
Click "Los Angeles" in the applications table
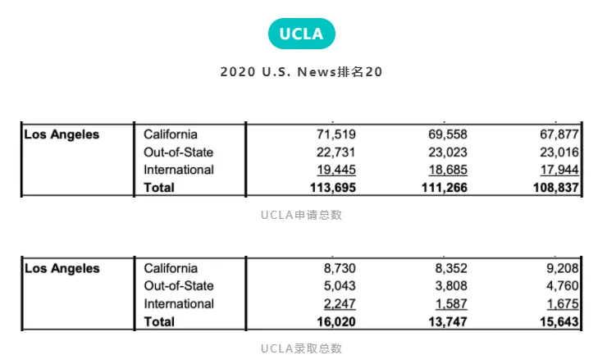pos(62,134)
